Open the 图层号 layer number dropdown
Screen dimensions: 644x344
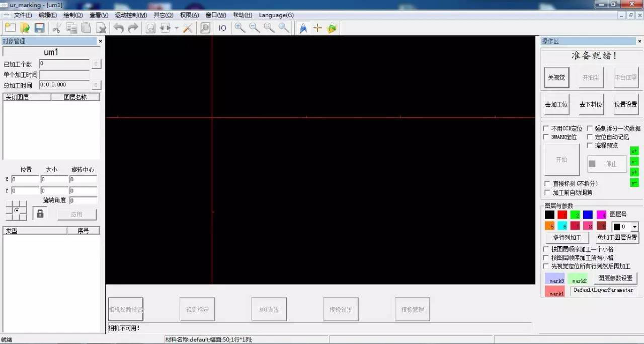634,227
